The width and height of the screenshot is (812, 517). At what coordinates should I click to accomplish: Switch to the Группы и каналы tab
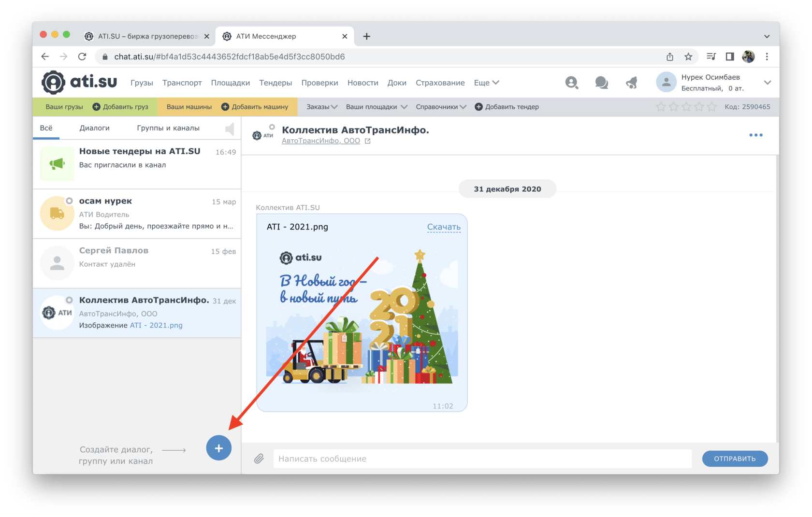168,128
